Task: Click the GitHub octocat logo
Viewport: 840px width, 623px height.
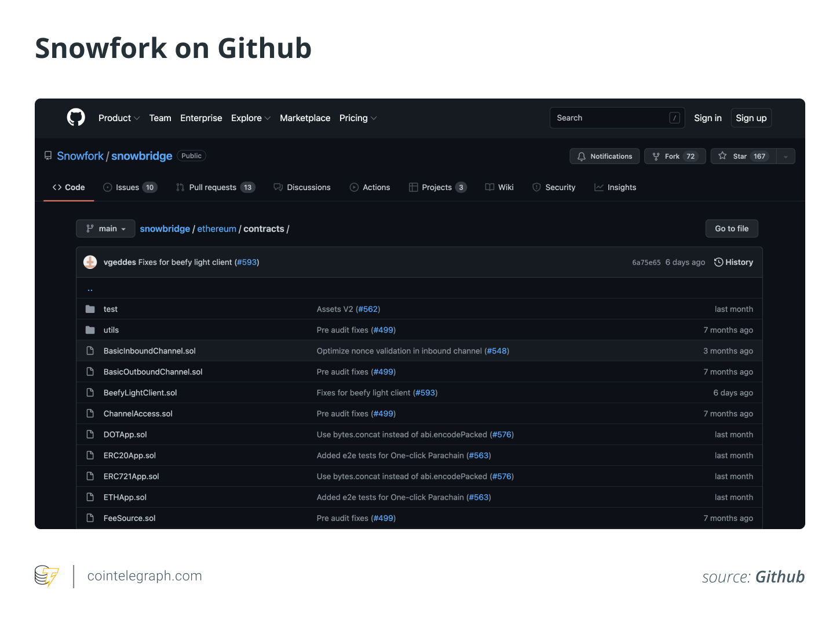Action: 76,118
